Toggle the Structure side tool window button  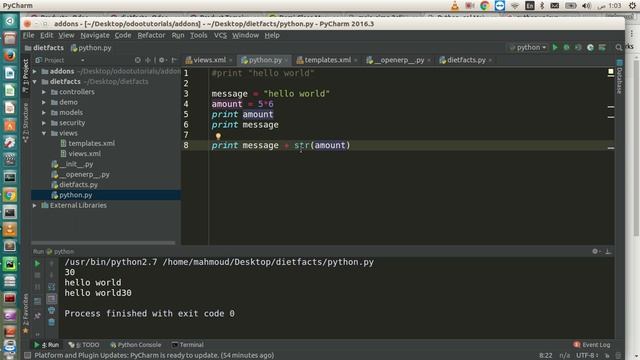coord(26,122)
